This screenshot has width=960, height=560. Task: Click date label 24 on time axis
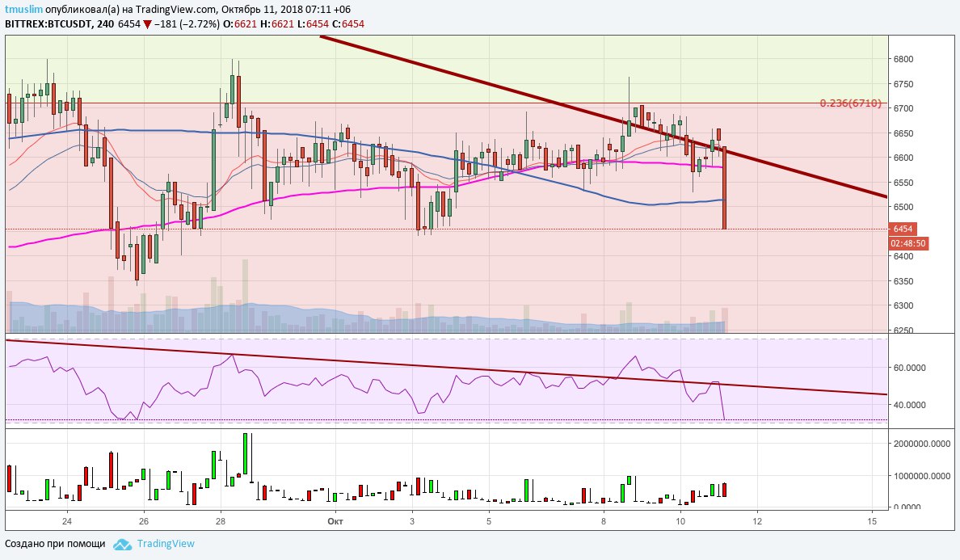pyautogui.click(x=67, y=521)
